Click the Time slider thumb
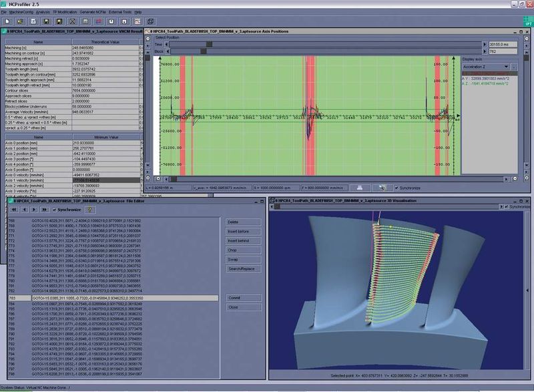534x392 pixels. 209,44
